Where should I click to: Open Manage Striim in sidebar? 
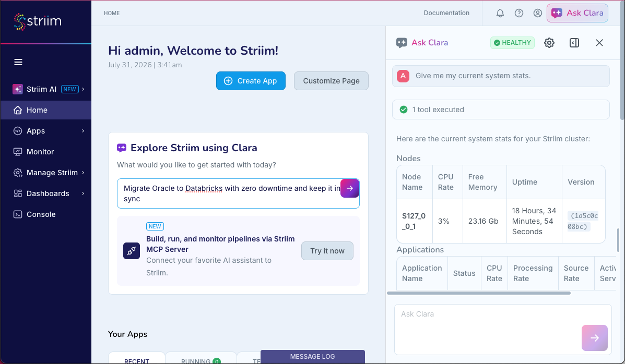point(52,173)
